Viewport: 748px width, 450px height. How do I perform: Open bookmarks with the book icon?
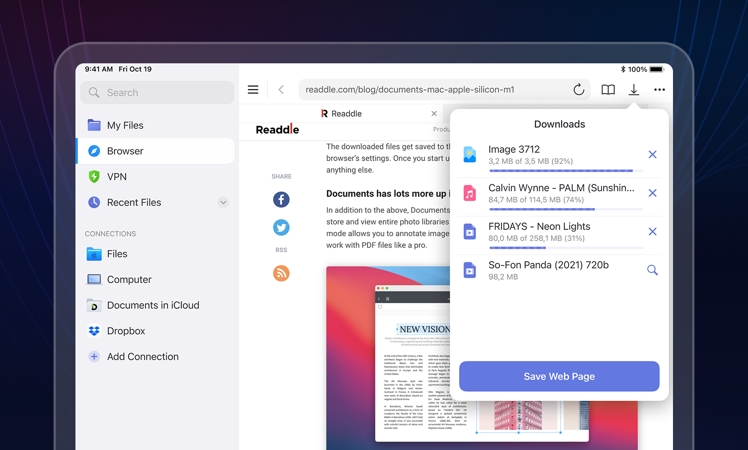(608, 90)
